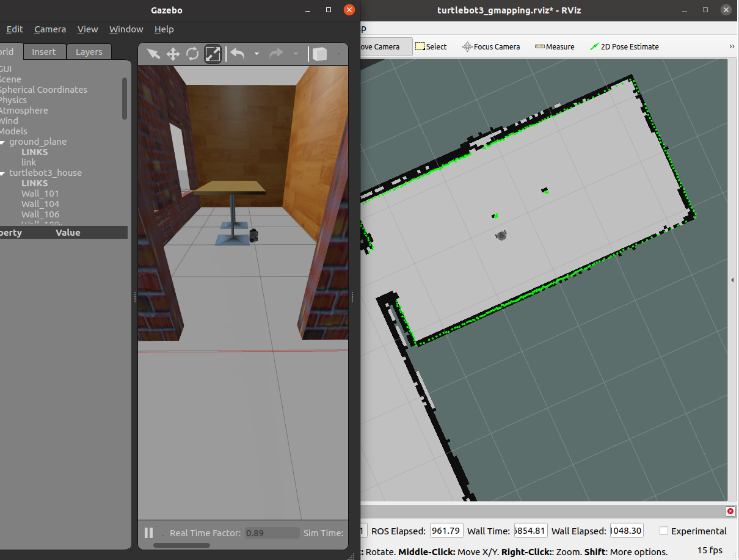Viewport: 739px width, 560px height.
Task: Click the Wall Elapsed time field
Action: pyautogui.click(x=626, y=531)
